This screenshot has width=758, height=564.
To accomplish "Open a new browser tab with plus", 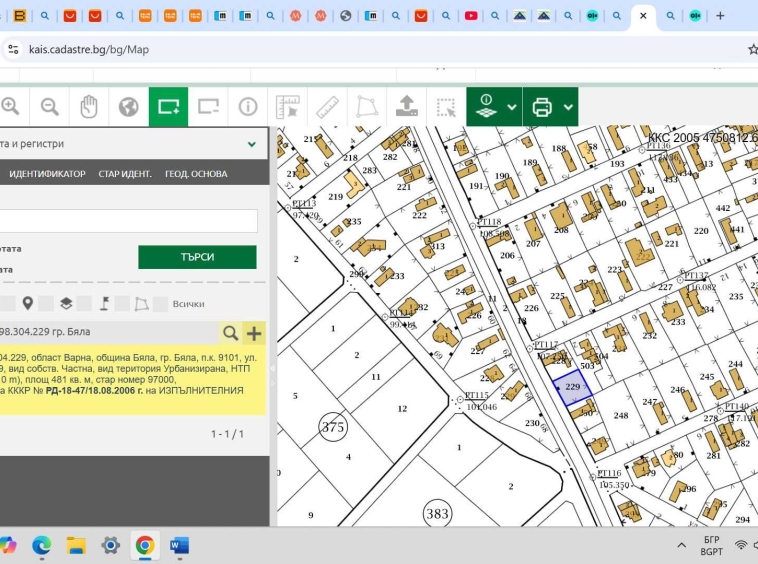I will click(720, 16).
